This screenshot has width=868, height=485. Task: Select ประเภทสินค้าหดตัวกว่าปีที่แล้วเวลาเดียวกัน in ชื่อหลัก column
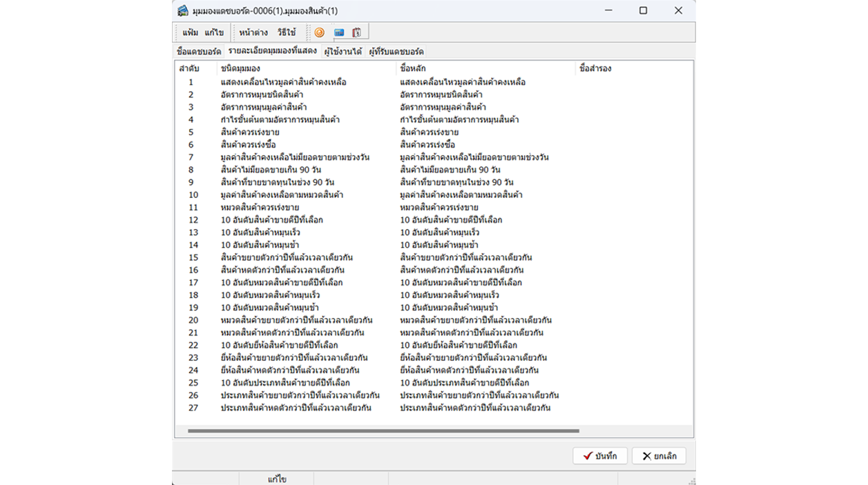[475, 408]
